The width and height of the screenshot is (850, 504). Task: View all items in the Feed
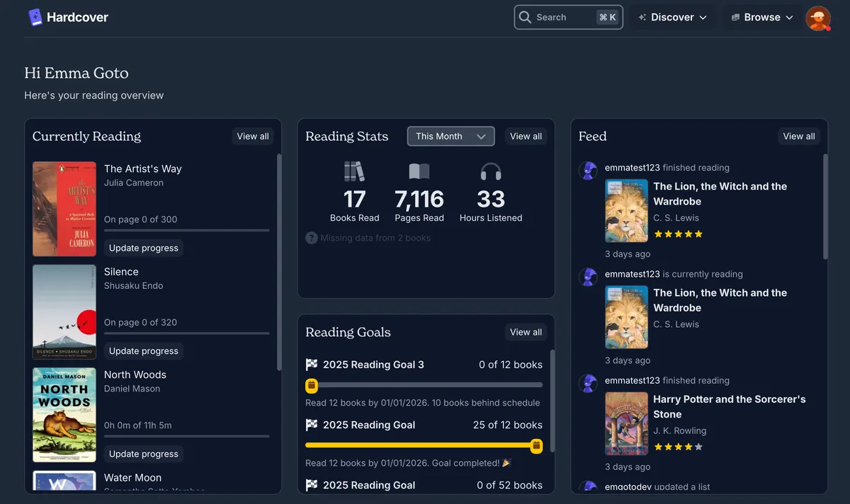click(799, 136)
